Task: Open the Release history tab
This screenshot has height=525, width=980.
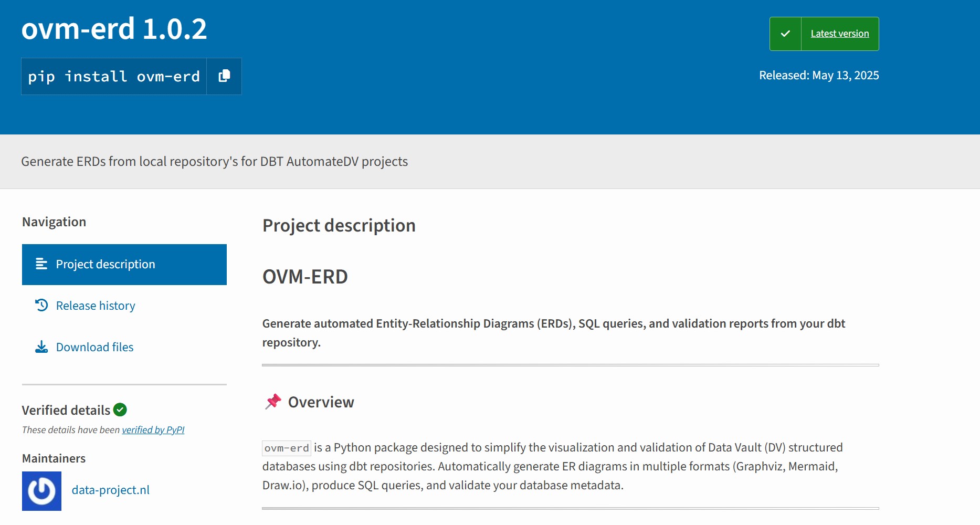Action: pos(124,306)
